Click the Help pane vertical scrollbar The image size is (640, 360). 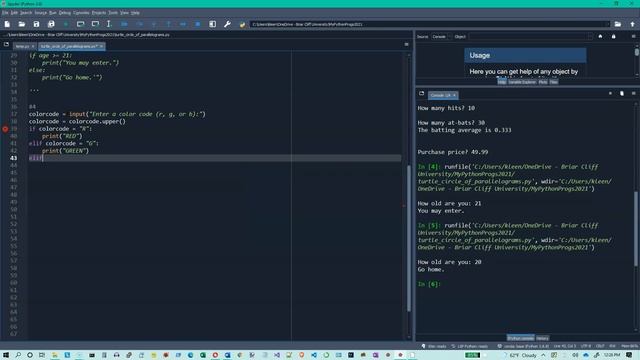coord(637,52)
